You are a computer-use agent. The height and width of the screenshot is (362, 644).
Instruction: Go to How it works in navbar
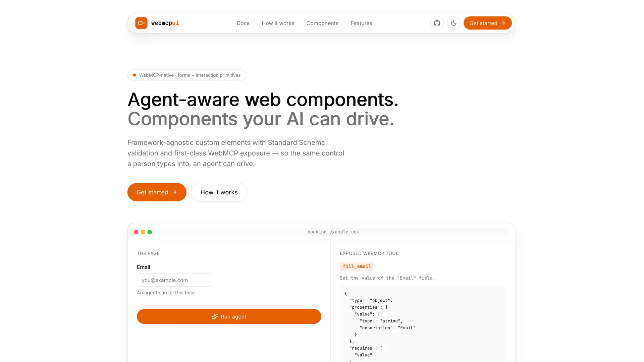pyautogui.click(x=278, y=23)
